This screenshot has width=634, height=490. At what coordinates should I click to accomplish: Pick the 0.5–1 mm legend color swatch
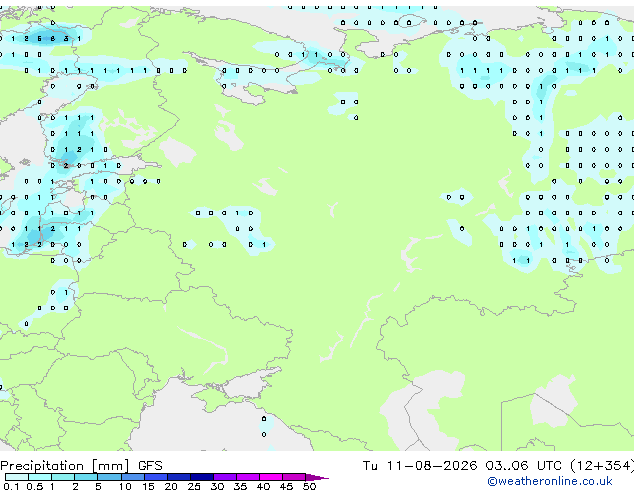[40, 477]
